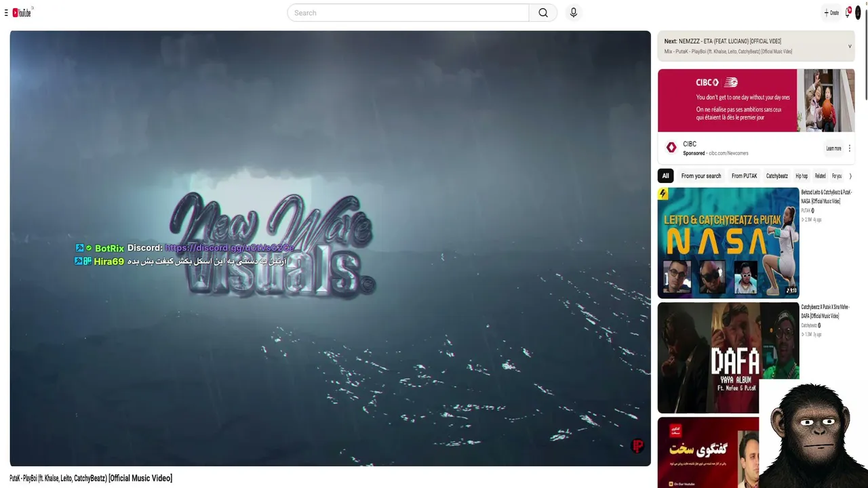Open the red Persian-titled video thumbnail
This screenshot has width=868, height=488.
click(x=708, y=452)
